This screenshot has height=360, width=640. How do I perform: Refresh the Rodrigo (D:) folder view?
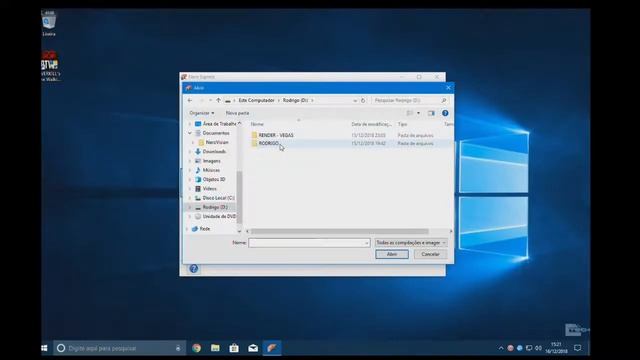(363, 100)
